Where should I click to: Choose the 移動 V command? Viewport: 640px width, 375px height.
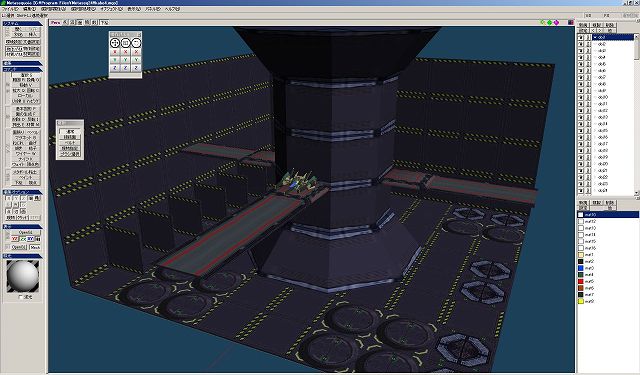point(26,85)
